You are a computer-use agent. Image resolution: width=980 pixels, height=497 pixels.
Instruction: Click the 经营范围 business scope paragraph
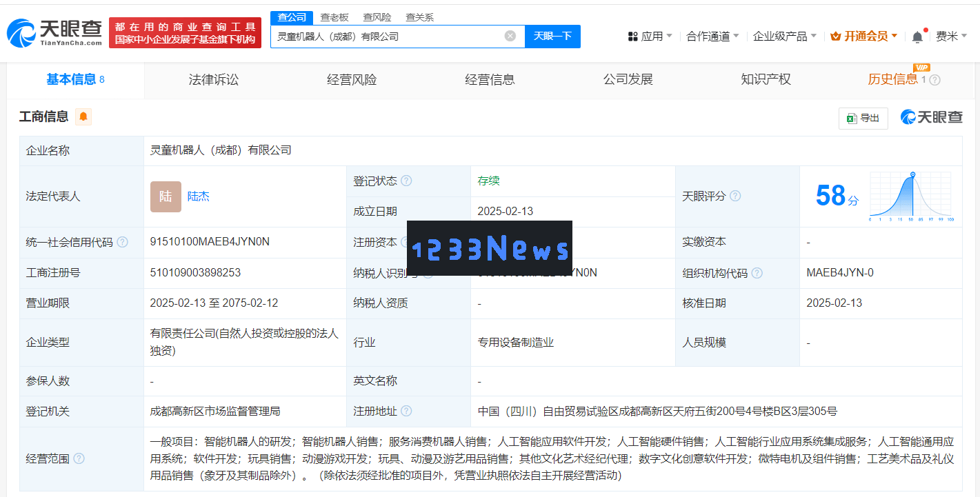pos(552,459)
